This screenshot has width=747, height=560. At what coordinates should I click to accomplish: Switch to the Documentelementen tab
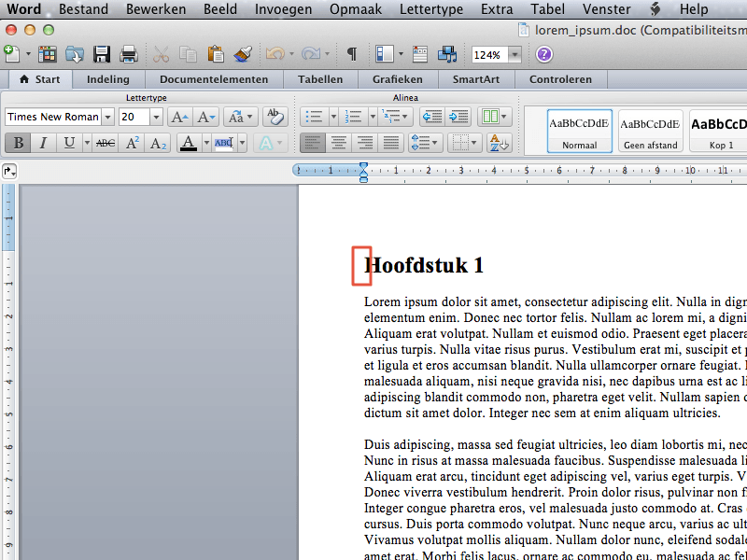point(214,79)
